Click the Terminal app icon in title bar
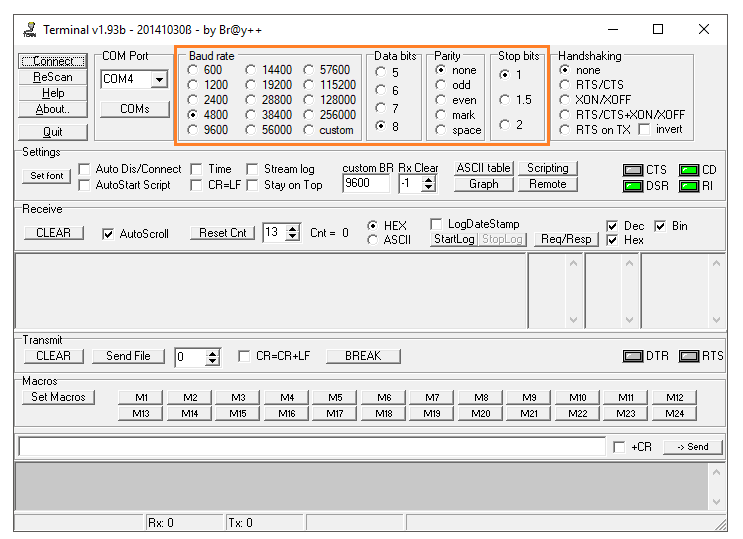Viewport: 743px width, 539px height. (28, 29)
